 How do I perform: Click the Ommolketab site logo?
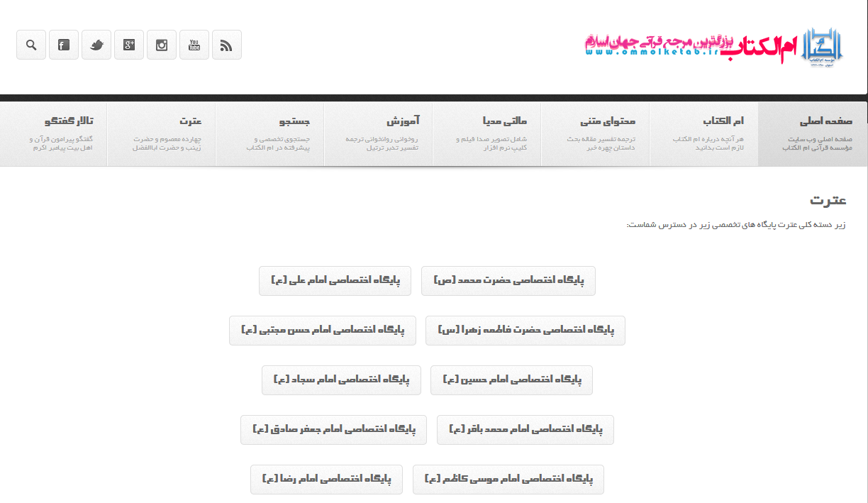click(x=715, y=47)
